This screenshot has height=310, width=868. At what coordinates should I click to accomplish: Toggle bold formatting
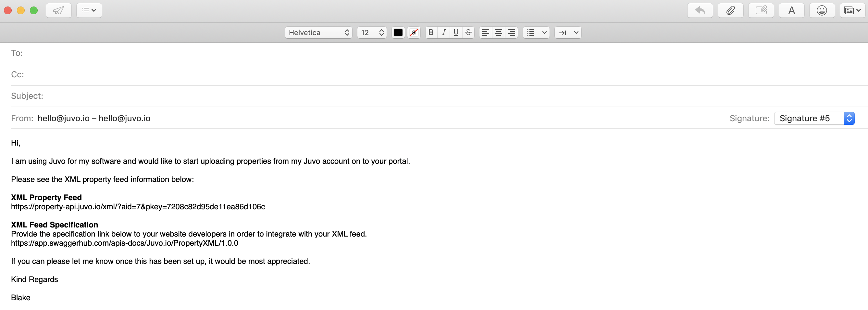tap(431, 32)
